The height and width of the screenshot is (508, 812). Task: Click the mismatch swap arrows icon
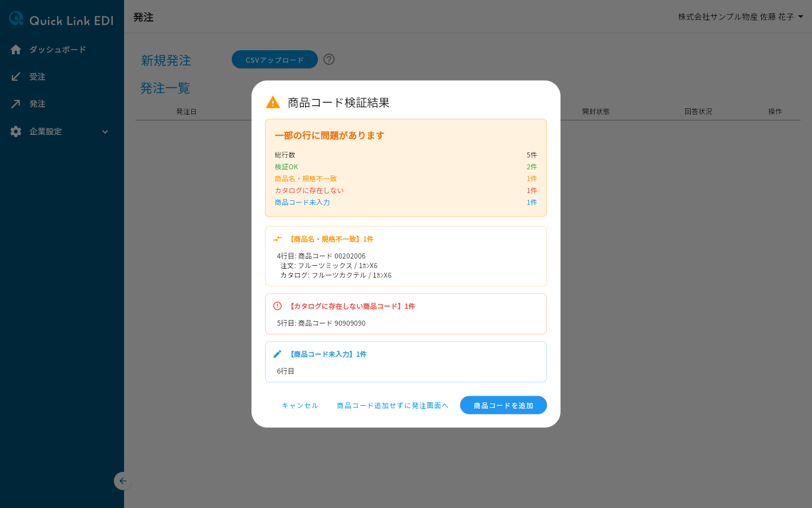click(x=277, y=239)
